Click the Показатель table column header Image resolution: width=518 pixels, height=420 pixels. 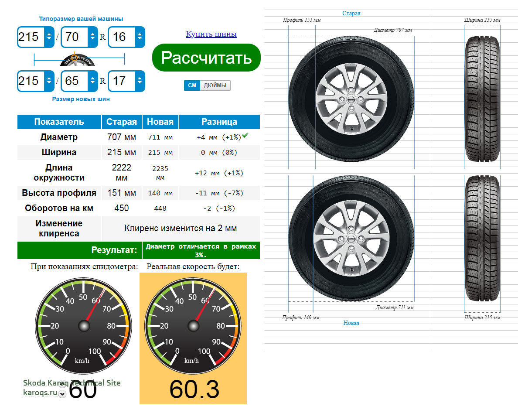(x=59, y=122)
